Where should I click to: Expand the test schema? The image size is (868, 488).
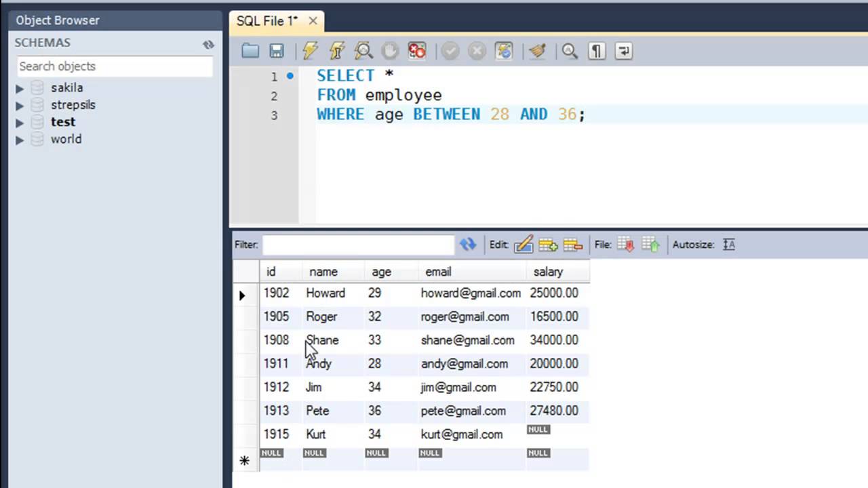tap(20, 123)
